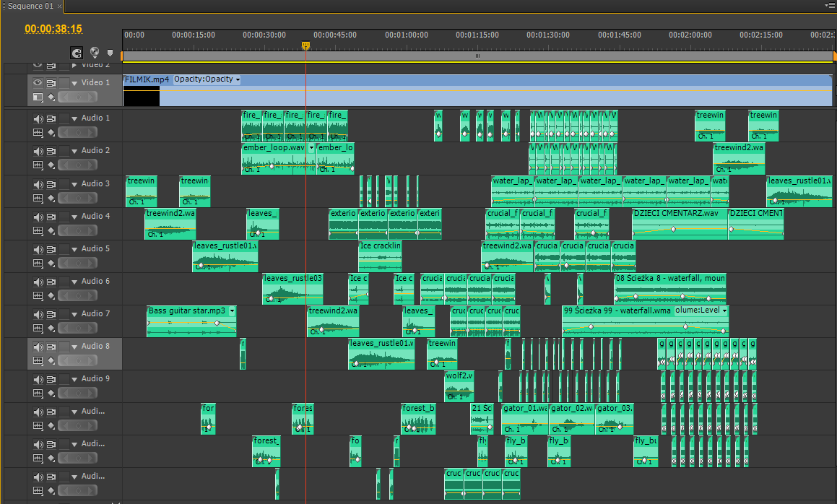Select the DZIECI CMENTARZ.wav clip
The height and width of the screenshot is (504, 837).
(680, 224)
